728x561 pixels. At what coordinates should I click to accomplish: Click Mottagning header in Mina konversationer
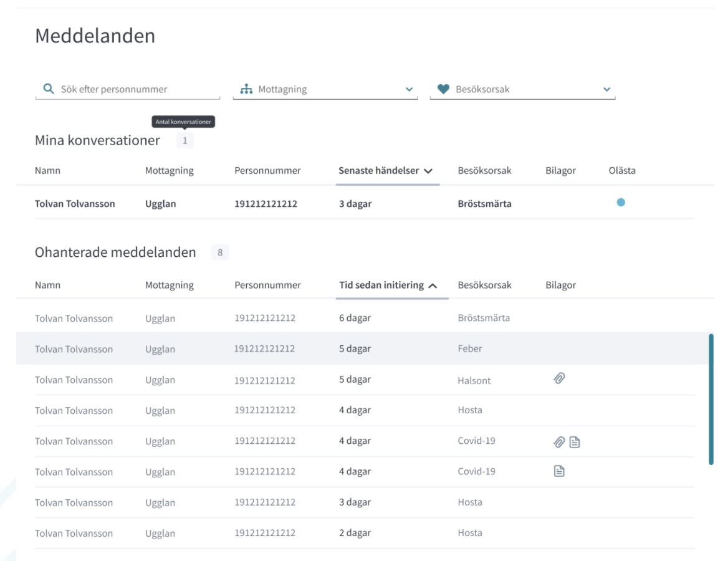coord(170,171)
